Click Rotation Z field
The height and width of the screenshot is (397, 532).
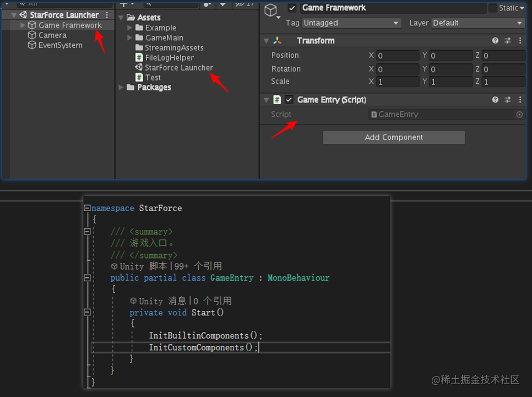click(x=503, y=69)
